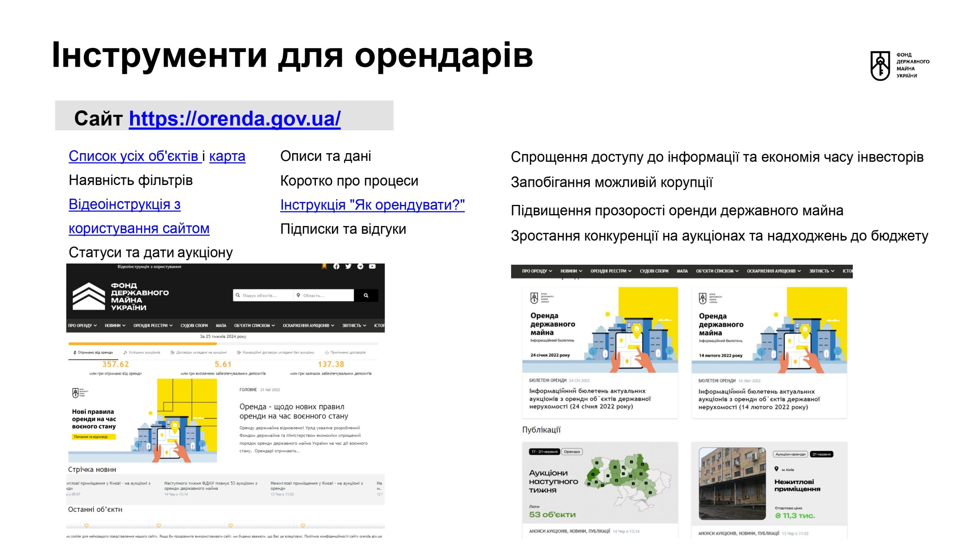This screenshot has height=552, width=980.
Task: Open the Аукціони наступного тижня map card
Action: [x=600, y=483]
